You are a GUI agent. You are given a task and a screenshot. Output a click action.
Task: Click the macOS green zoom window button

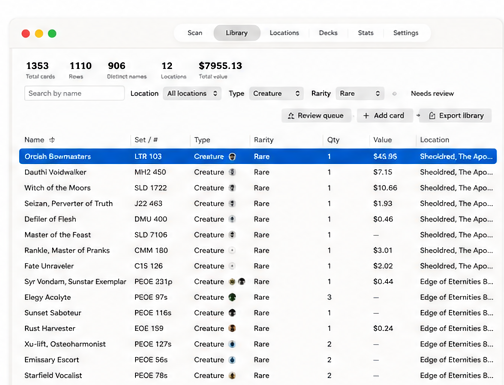(x=52, y=33)
